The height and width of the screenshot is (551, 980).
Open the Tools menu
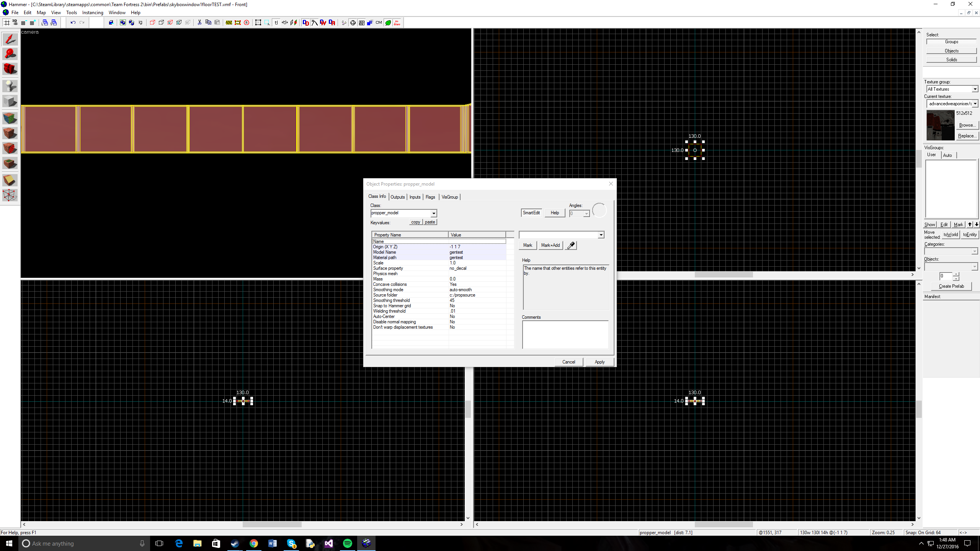point(71,13)
